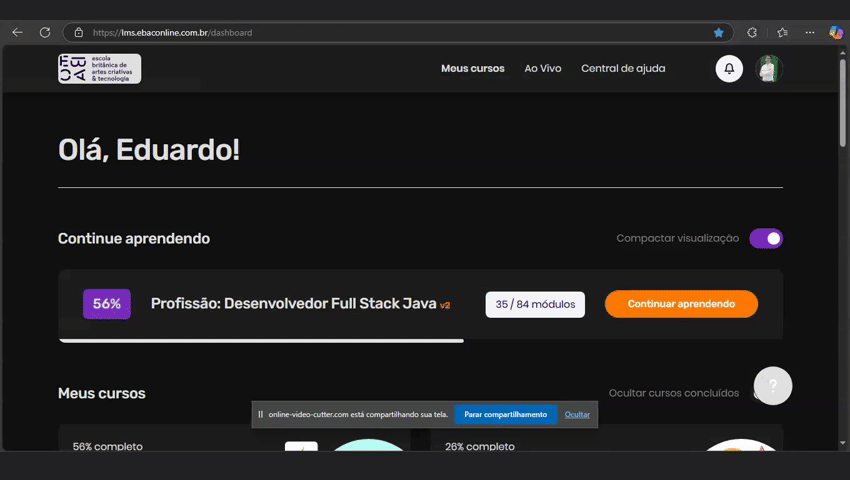Open the round help question mark button

[773, 386]
